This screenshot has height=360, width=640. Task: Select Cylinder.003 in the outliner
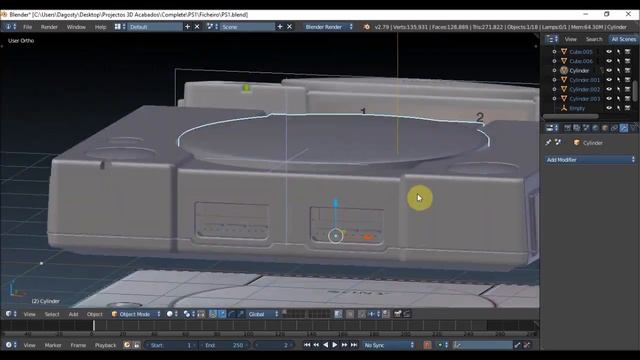[x=584, y=99]
